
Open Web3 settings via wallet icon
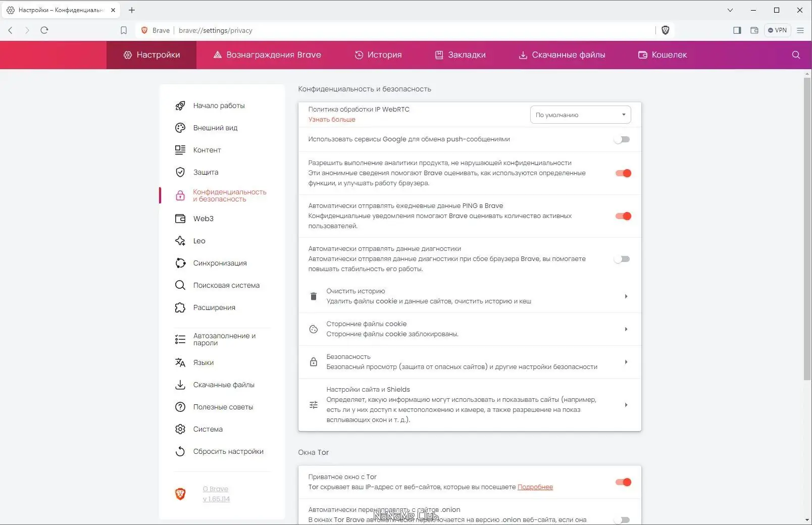(x=180, y=219)
